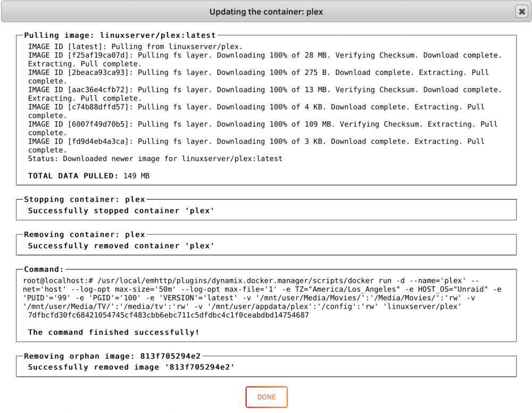Select the /mnt/user/Media/TV volume line
The width and height of the screenshot is (532, 413).
coord(242,307)
